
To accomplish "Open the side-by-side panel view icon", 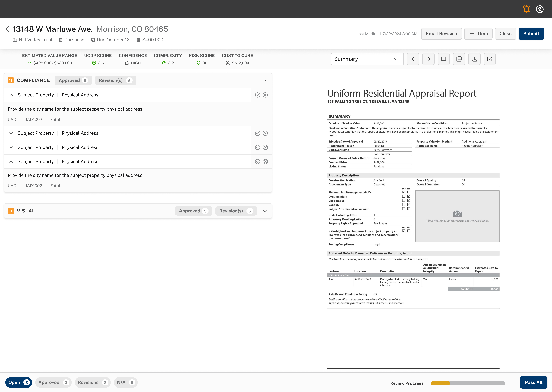I will click(444, 59).
